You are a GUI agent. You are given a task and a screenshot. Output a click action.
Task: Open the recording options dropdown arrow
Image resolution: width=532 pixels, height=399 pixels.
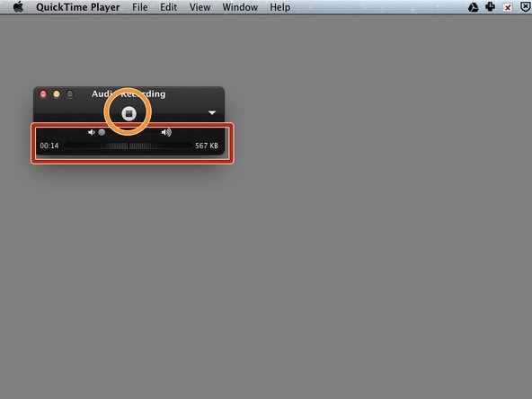[212, 112]
